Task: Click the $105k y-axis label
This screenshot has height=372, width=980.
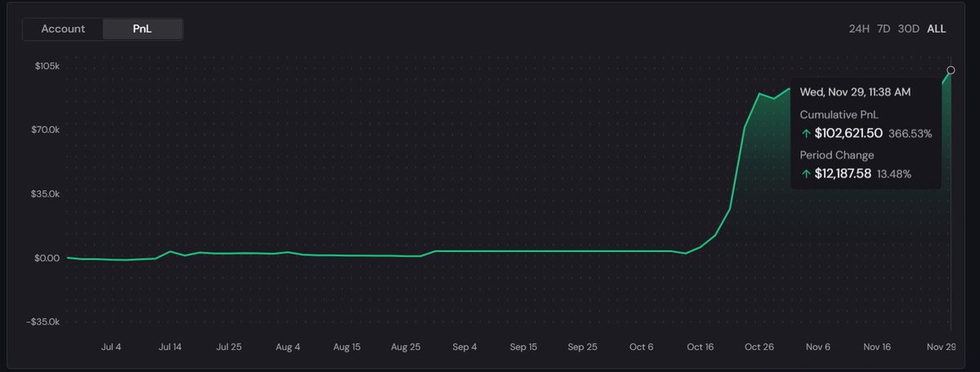Action: [48, 65]
